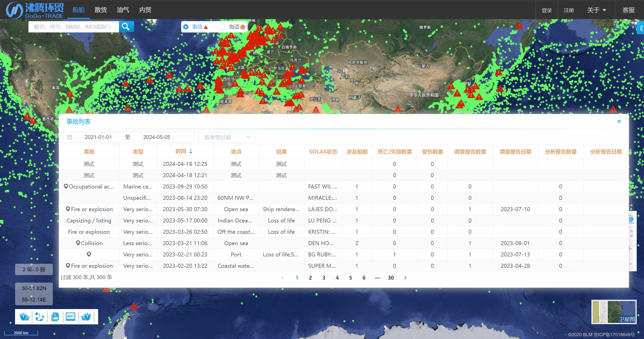This screenshot has height=339, width=644.
Task: Click the pin of the 2023-02-20 Fire or explosion
Action: [x=68, y=266]
